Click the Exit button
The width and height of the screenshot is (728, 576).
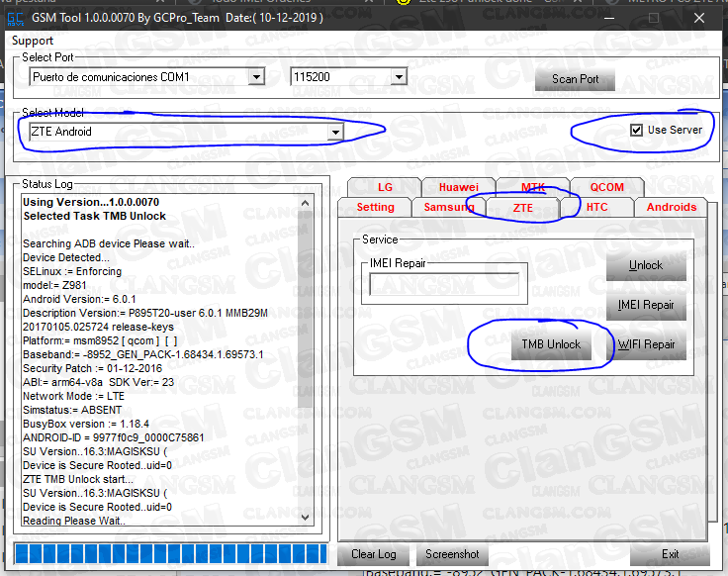pos(670,554)
